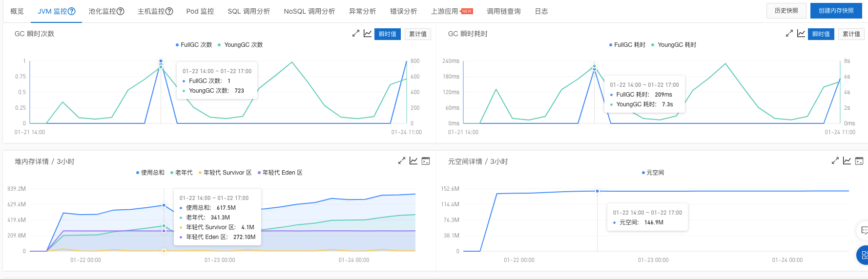
Task: Click YoungGC 耗时 data point in GC 瞬时耗时
Action: click(594, 66)
